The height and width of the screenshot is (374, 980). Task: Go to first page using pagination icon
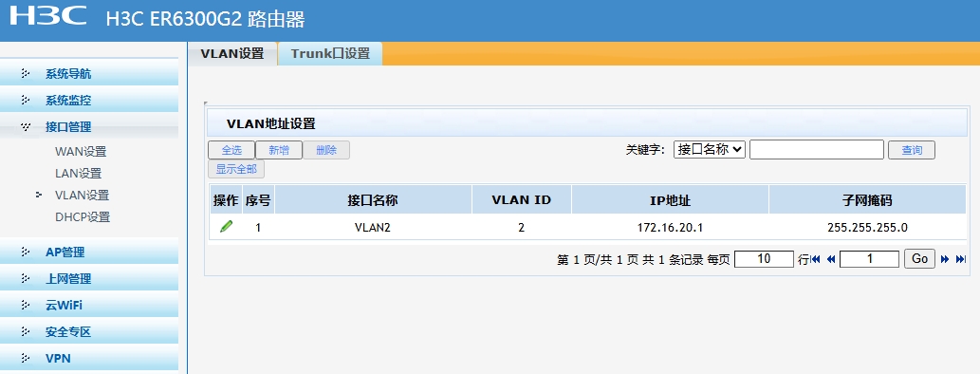point(816,259)
